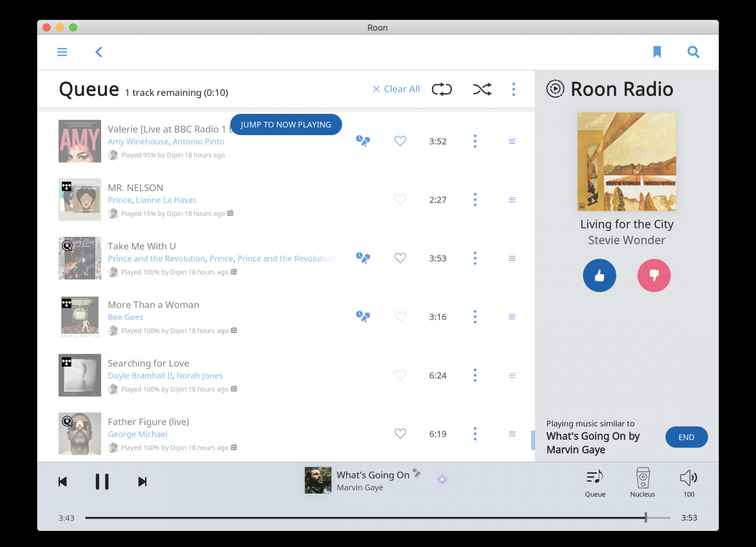Thumbs up Living for the City
The height and width of the screenshot is (547, 756).
[x=599, y=275]
